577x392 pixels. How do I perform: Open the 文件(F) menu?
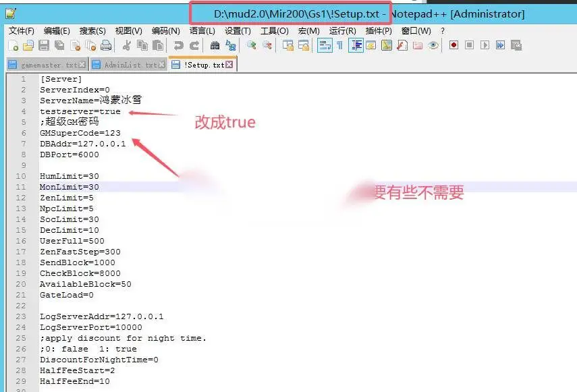[x=22, y=31]
